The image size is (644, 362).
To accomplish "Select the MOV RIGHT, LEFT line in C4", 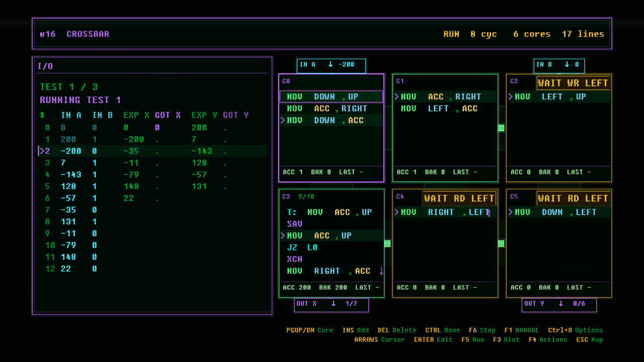I will pos(445,212).
